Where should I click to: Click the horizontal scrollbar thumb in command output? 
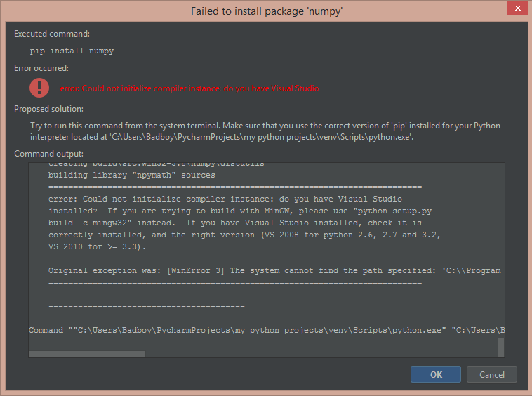(x=87, y=354)
